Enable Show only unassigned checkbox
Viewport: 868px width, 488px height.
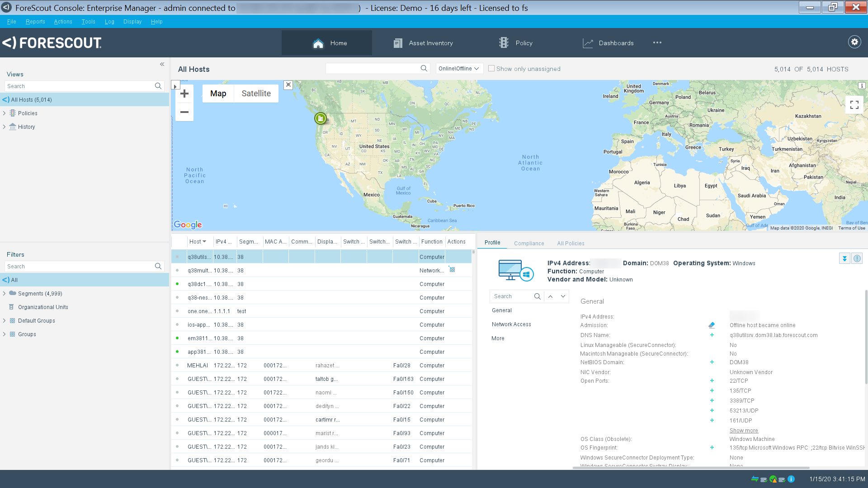tap(491, 69)
